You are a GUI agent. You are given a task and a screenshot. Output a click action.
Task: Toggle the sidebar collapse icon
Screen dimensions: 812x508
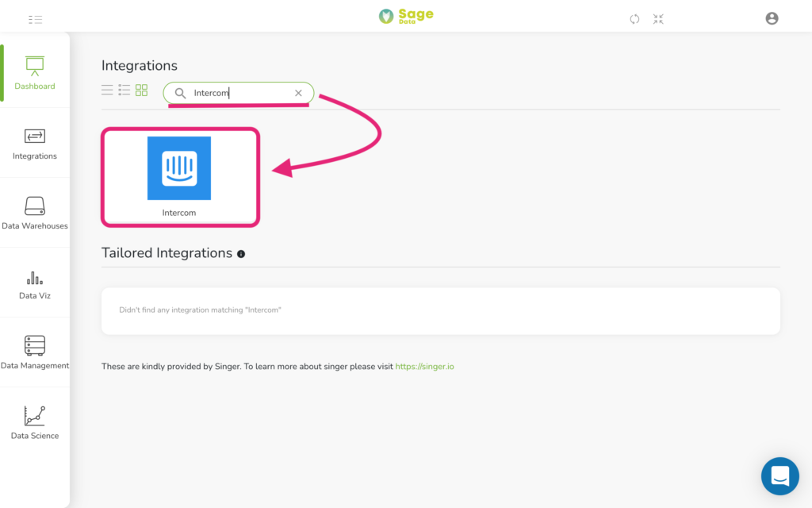(35, 20)
